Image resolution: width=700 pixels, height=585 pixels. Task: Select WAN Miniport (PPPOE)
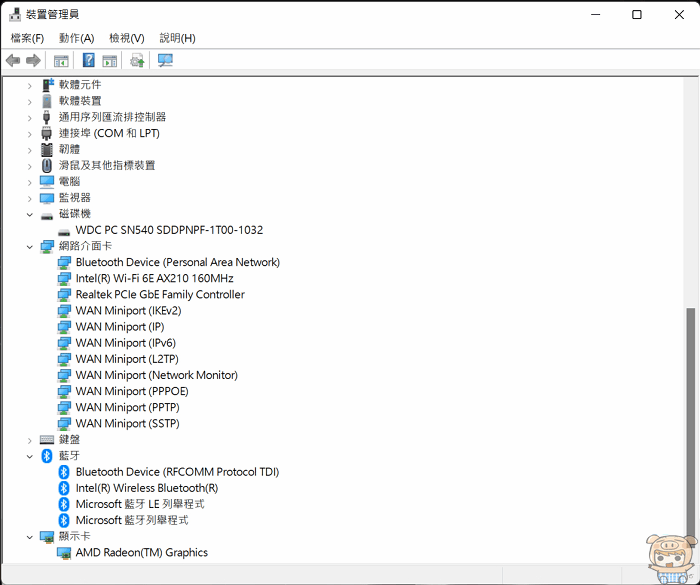click(132, 391)
